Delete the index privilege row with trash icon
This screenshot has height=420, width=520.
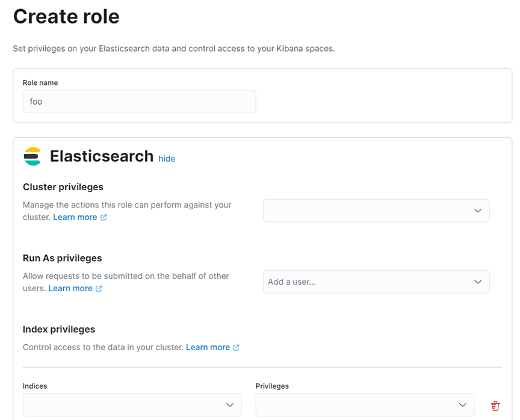[x=495, y=405]
